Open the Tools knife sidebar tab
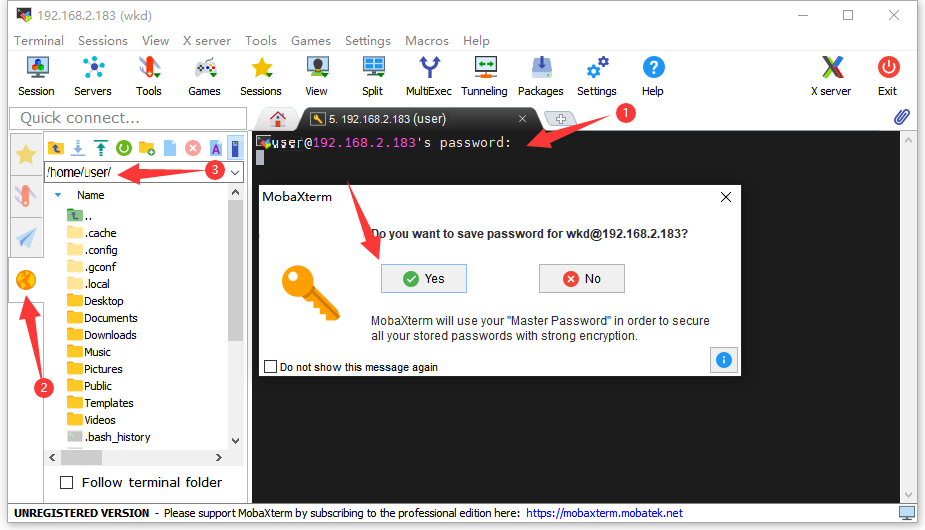This screenshot has width=925, height=530. 26,196
